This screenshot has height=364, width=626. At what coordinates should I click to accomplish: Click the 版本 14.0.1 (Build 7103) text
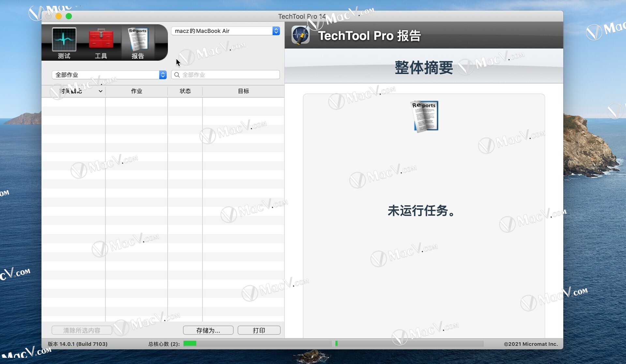click(x=78, y=344)
